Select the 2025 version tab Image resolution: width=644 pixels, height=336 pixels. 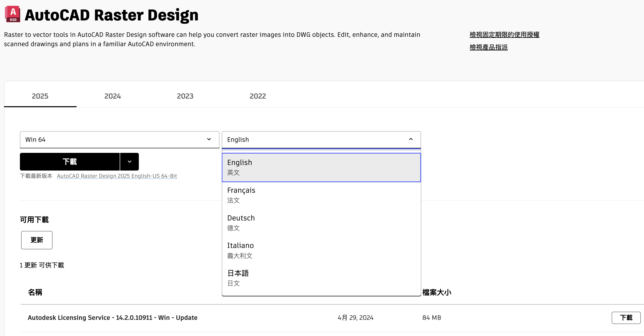40,96
